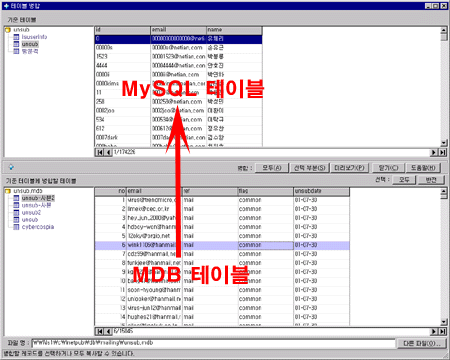This screenshot has height=360, width=450.
Task: Jump to last record in MySQL grid
Action: tap(442, 152)
